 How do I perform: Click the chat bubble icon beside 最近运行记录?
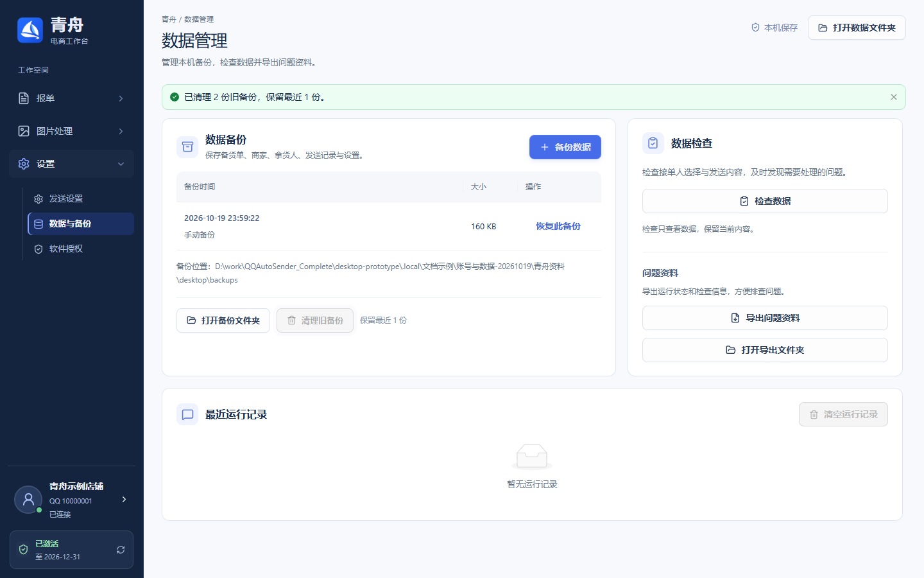click(187, 414)
